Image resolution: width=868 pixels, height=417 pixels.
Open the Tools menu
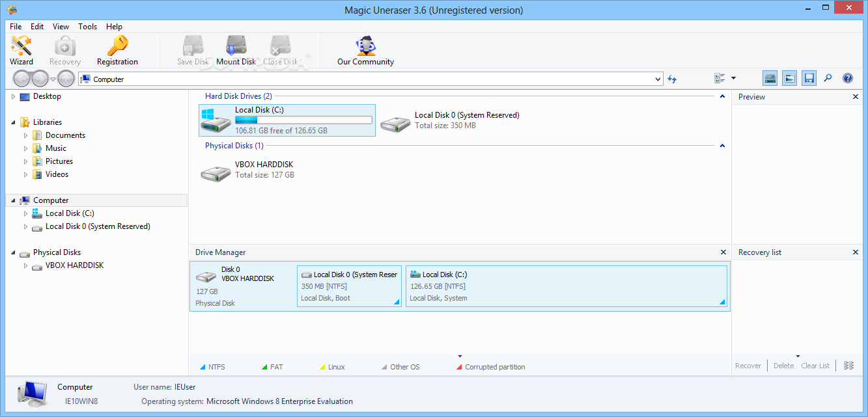coord(87,27)
